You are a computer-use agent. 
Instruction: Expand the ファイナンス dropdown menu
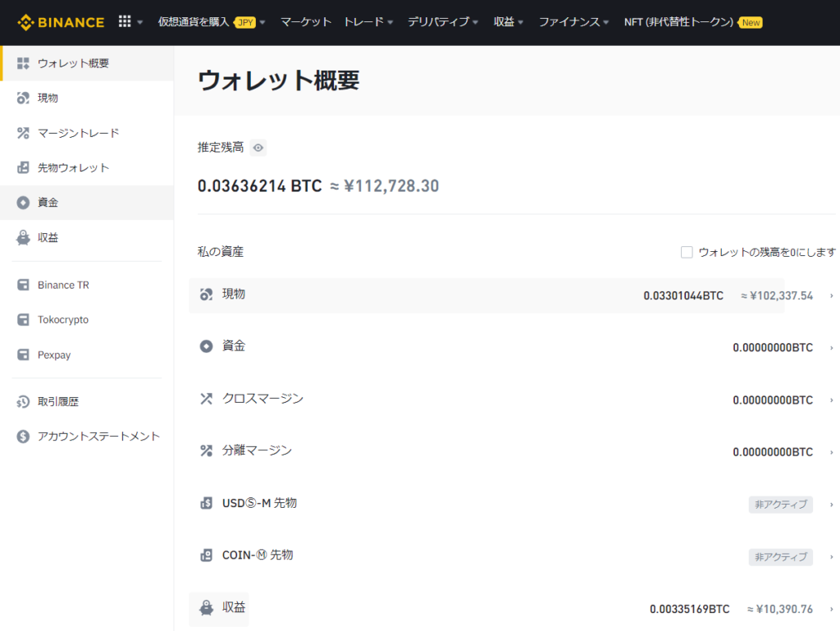(573, 22)
